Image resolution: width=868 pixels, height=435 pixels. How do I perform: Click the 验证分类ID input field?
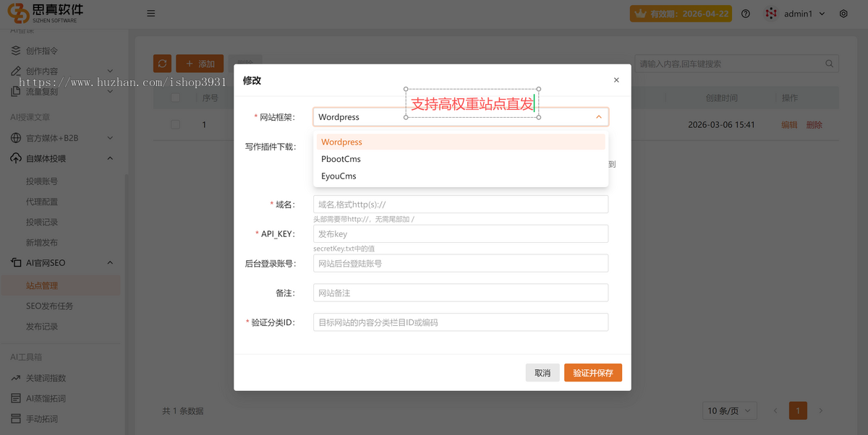point(461,322)
